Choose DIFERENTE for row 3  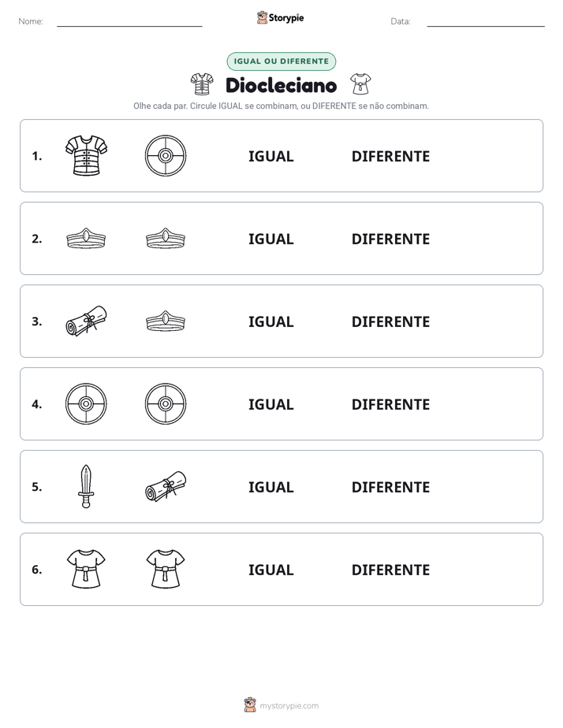[390, 321]
